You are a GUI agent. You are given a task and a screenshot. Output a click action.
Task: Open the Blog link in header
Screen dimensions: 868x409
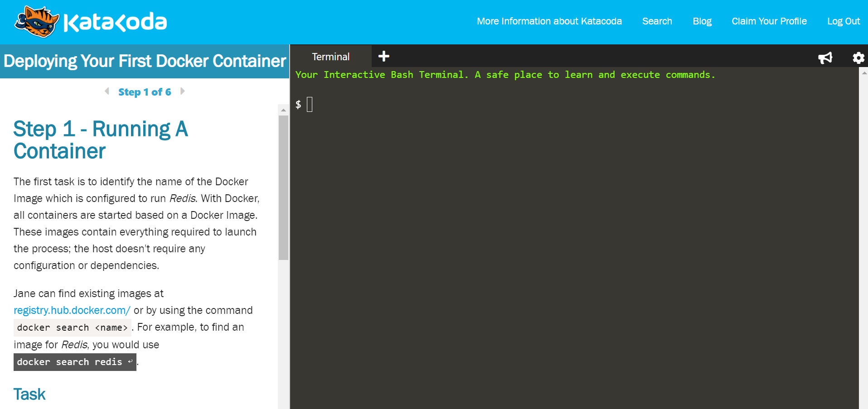(x=702, y=21)
